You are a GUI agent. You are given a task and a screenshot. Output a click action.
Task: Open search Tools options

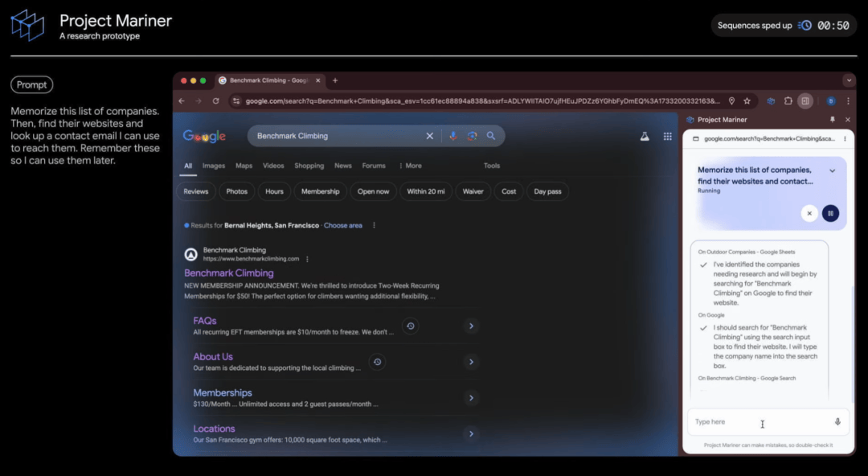click(x=492, y=166)
